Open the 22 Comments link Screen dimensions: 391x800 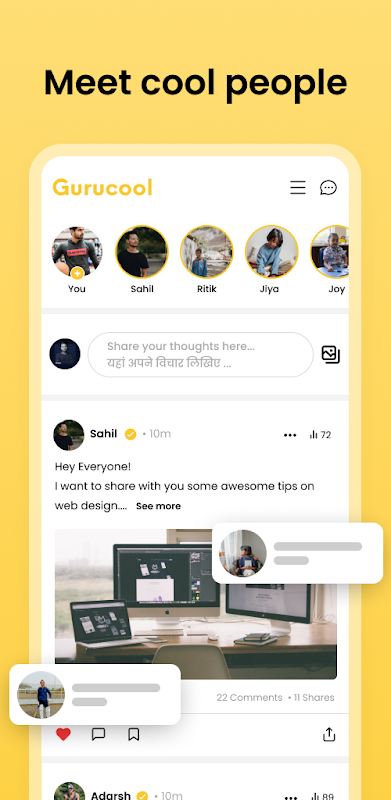click(249, 697)
